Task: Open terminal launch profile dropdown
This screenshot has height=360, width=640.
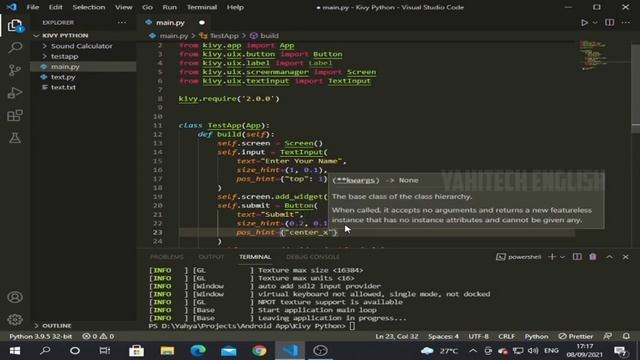Action: point(562,257)
